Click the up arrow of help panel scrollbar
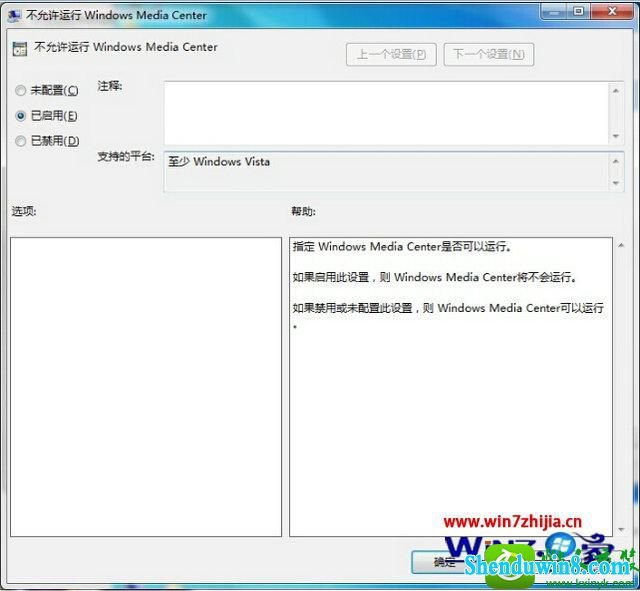The height and width of the screenshot is (591, 640). point(621,245)
